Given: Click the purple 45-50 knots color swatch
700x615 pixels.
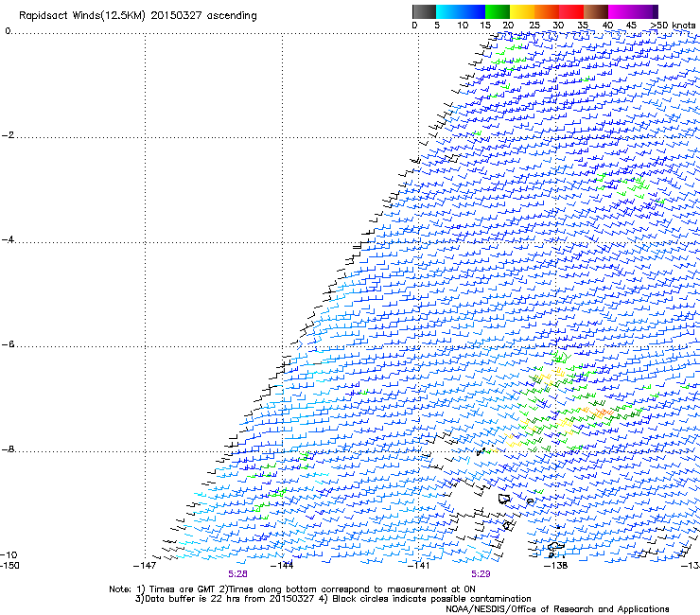Looking at the screenshot, I should [x=645, y=11].
